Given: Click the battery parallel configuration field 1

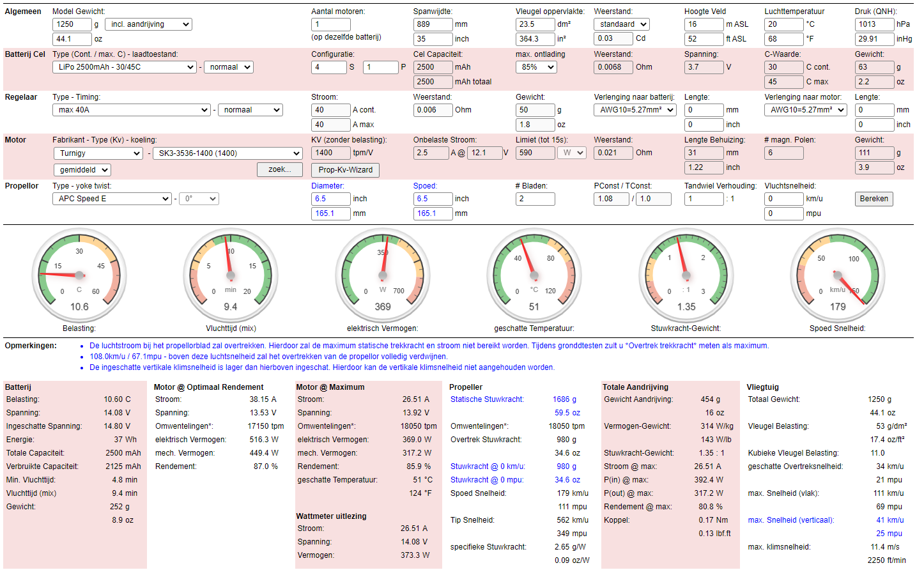Looking at the screenshot, I should pos(381,67).
